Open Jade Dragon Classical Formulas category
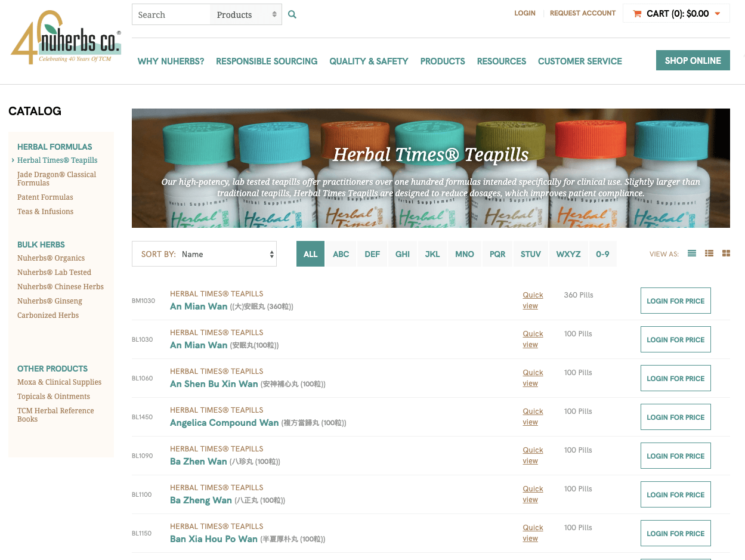Viewport: 745px width, 560px height. click(57, 179)
